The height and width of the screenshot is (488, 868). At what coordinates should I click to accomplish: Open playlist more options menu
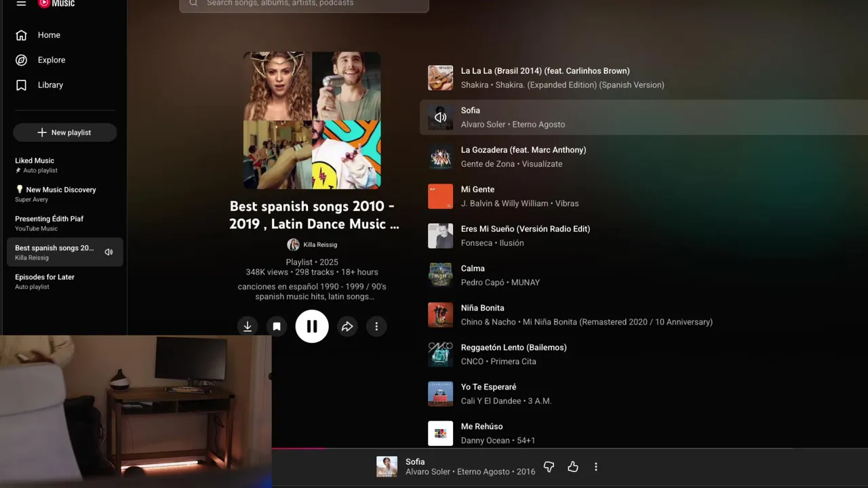(376, 327)
